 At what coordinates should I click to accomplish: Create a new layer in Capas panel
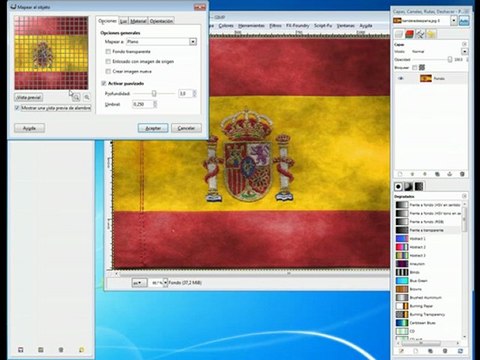pyautogui.click(x=400, y=174)
